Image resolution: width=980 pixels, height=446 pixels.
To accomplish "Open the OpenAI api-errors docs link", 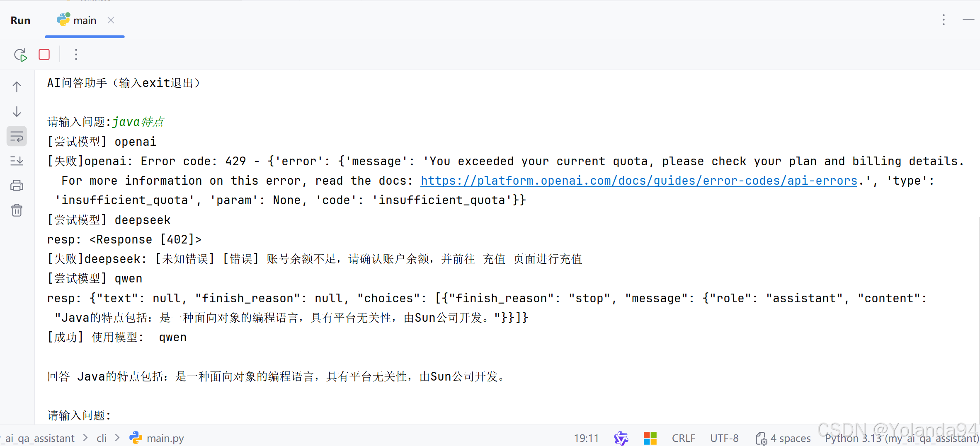I will tap(639, 181).
